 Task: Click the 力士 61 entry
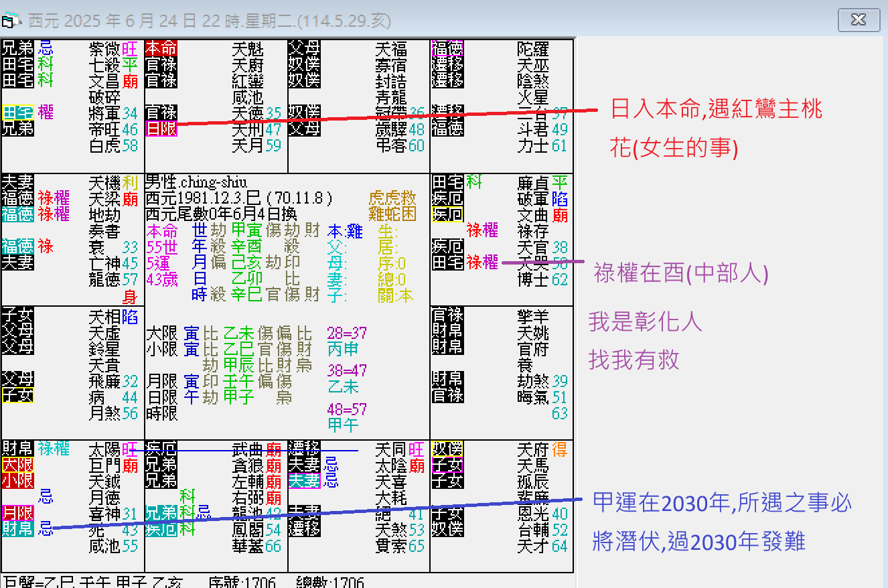click(x=542, y=145)
